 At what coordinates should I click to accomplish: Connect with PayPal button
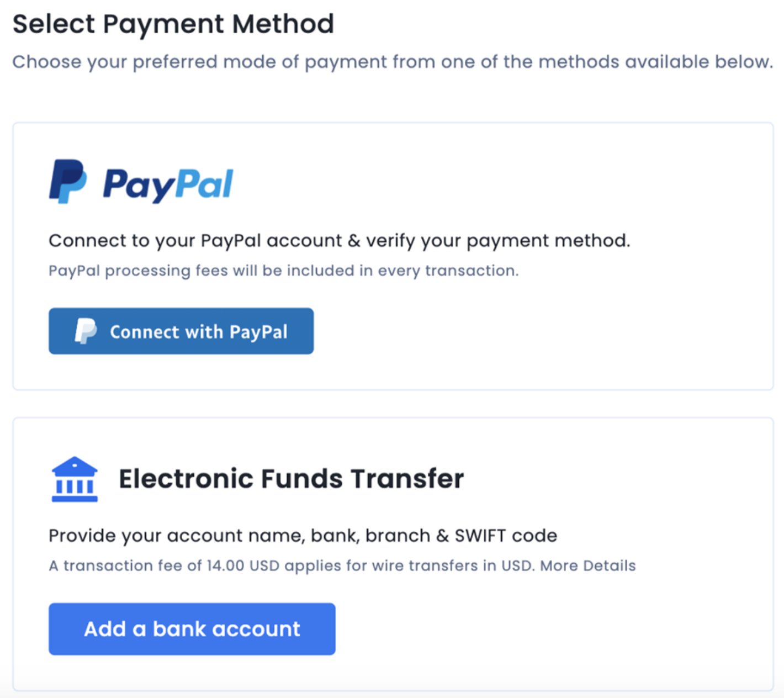(x=181, y=331)
